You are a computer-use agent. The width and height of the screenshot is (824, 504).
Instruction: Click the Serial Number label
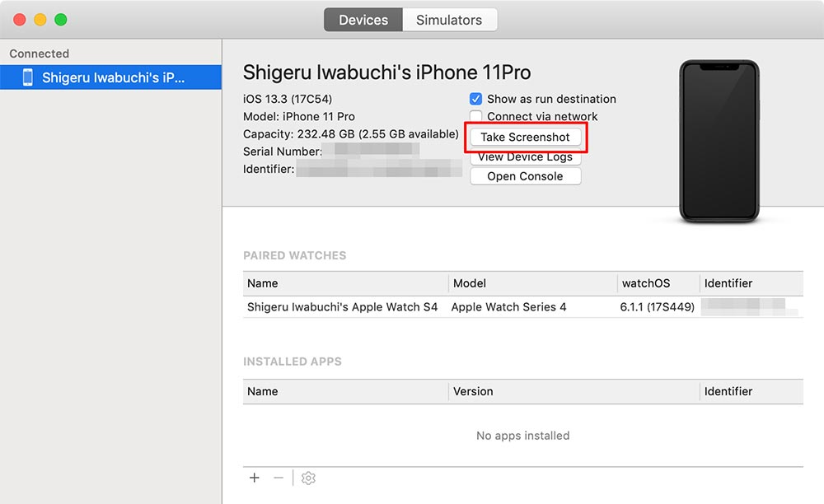282,152
